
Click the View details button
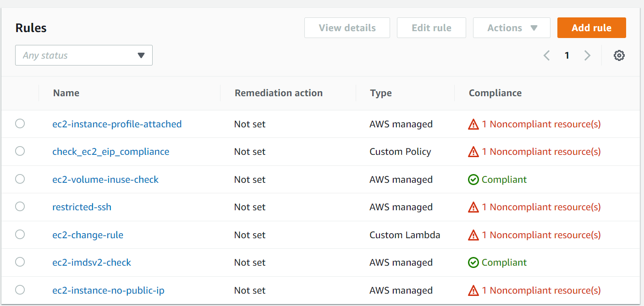(347, 27)
